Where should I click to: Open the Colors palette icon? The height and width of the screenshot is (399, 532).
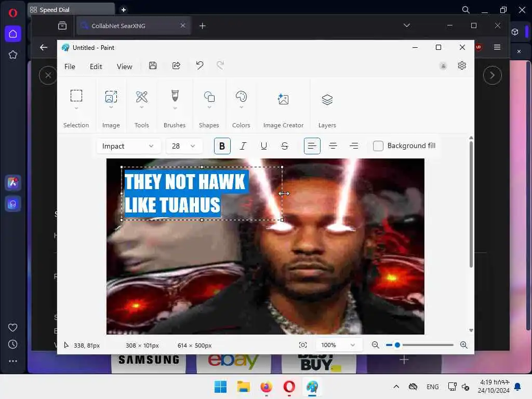(241, 97)
